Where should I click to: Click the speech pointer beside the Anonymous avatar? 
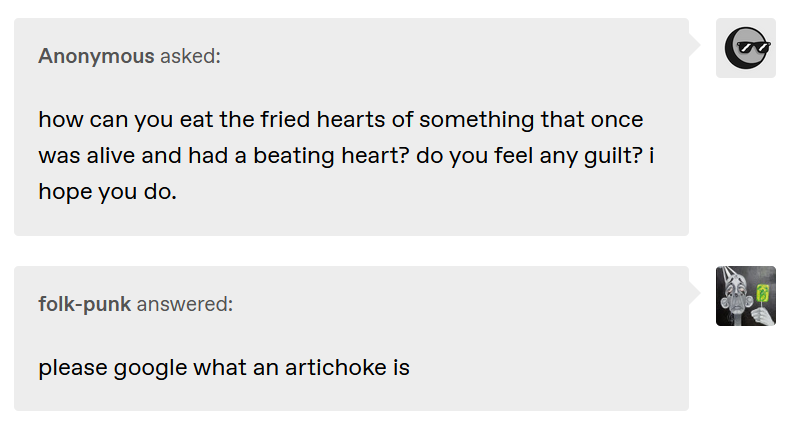(x=695, y=46)
